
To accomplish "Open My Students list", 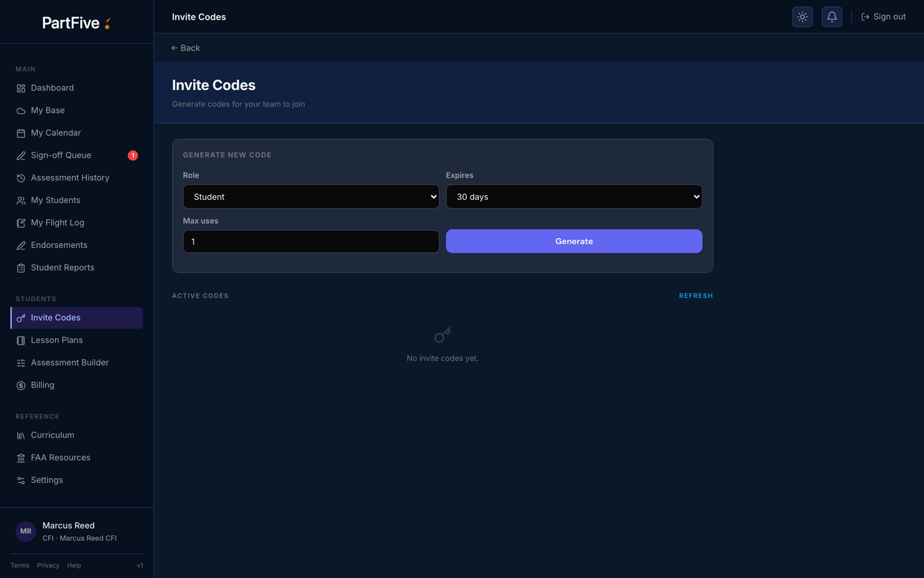I will click(x=77, y=200).
